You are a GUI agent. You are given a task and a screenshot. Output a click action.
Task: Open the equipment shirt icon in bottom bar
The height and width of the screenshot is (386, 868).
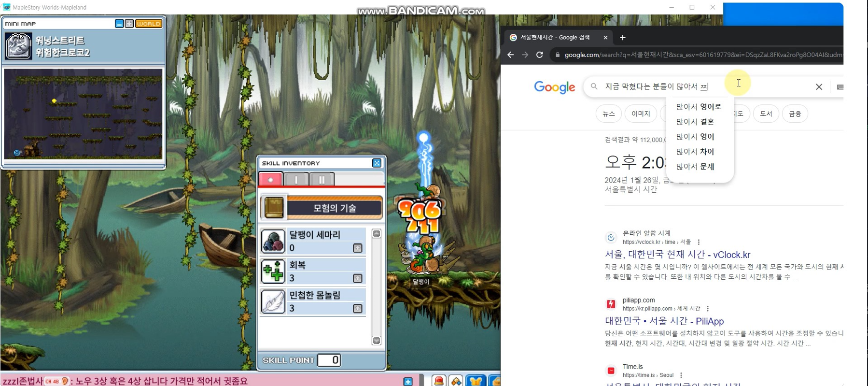coord(475,381)
